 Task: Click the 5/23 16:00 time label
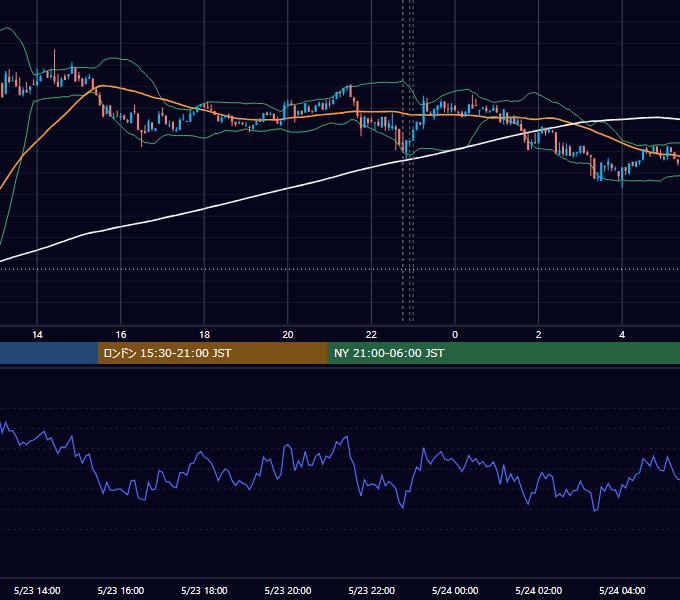[121, 590]
